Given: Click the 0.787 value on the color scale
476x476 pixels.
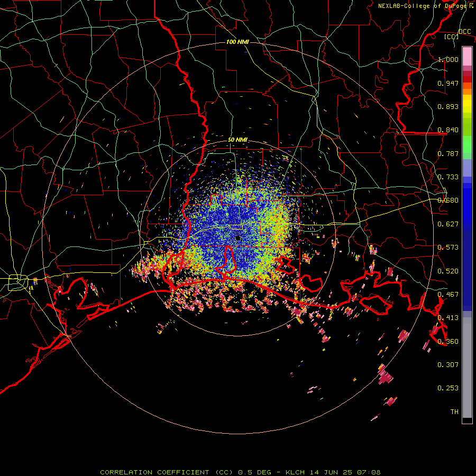Looking at the screenshot, I should [448, 153].
